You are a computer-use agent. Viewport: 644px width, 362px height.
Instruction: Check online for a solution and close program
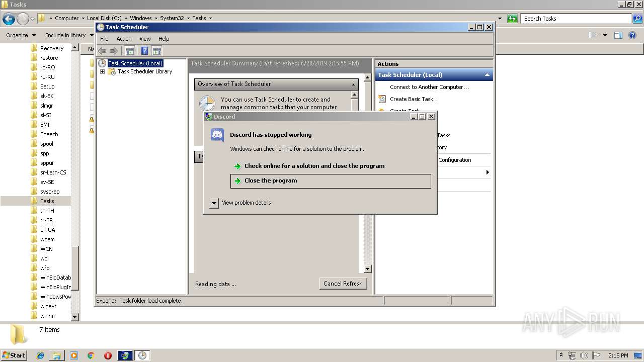pos(331,166)
